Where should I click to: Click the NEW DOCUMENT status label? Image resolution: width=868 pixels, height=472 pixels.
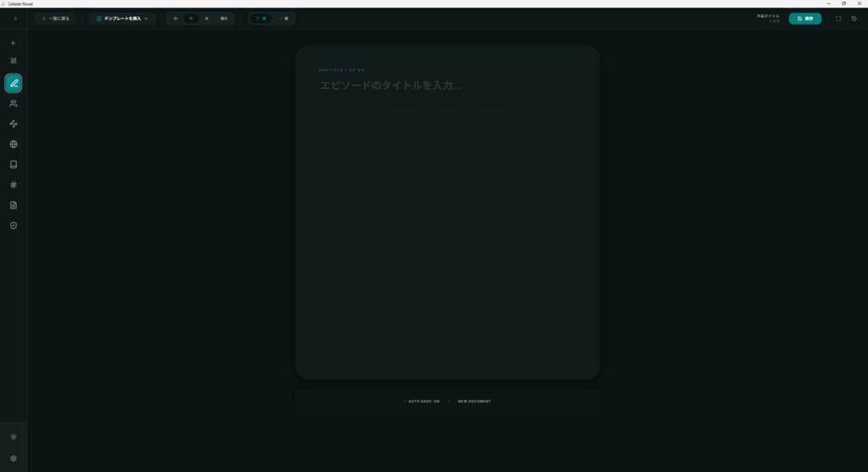[474, 402]
